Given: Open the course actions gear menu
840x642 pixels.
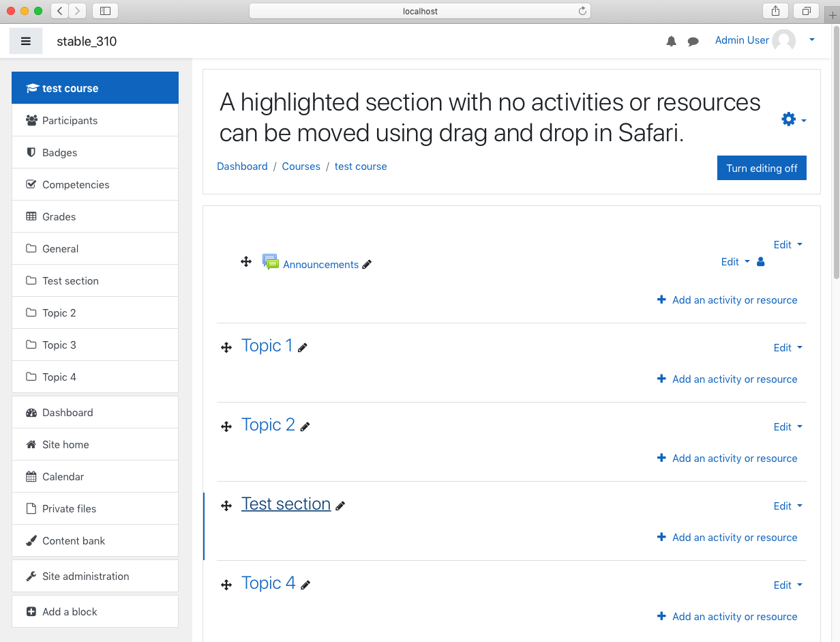Looking at the screenshot, I should 794,120.
